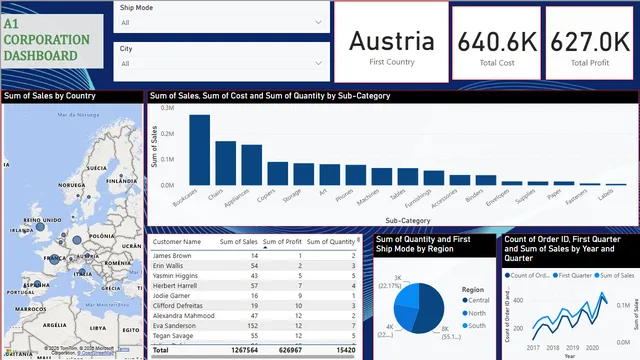Click the Copiers bar in sales chart
This screenshot has width=640, height=360.
click(x=278, y=173)
